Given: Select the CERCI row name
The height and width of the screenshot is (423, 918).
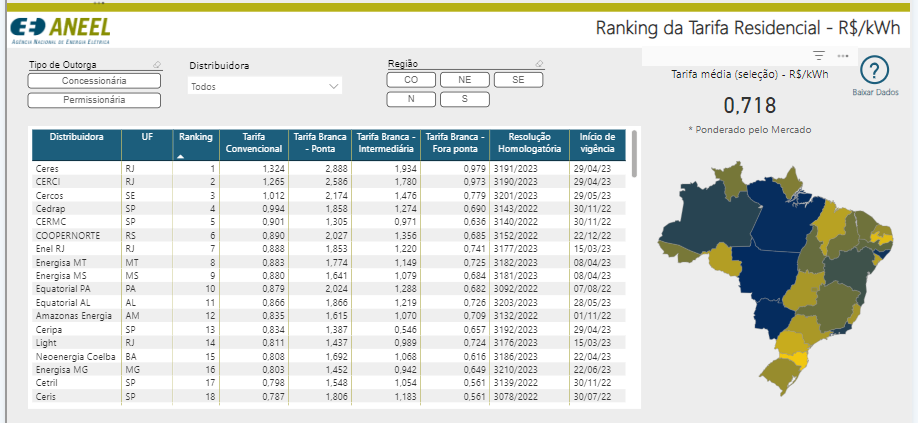Looking at the screenshot, I should pos(48,182).
